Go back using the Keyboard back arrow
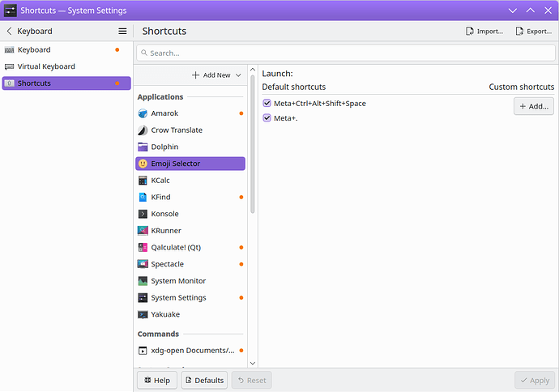Screen dimensions: 559x392 tap(9, 32)
